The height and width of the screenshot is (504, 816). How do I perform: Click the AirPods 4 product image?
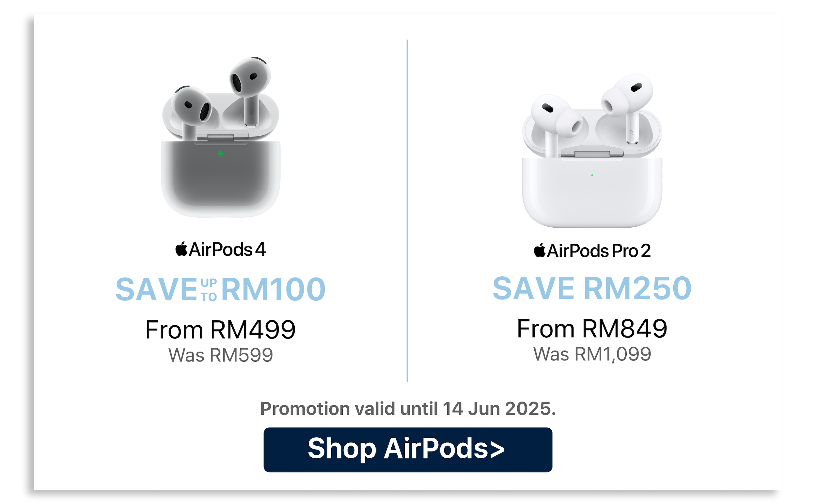coord(221,137)
